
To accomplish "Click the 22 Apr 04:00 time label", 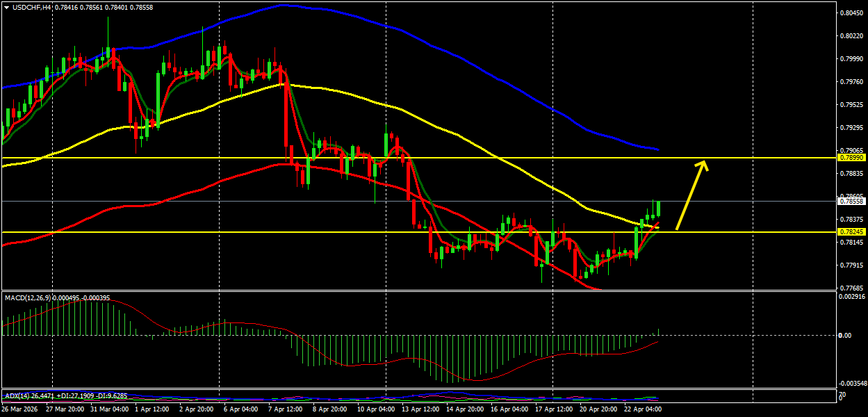I will 643,409.
